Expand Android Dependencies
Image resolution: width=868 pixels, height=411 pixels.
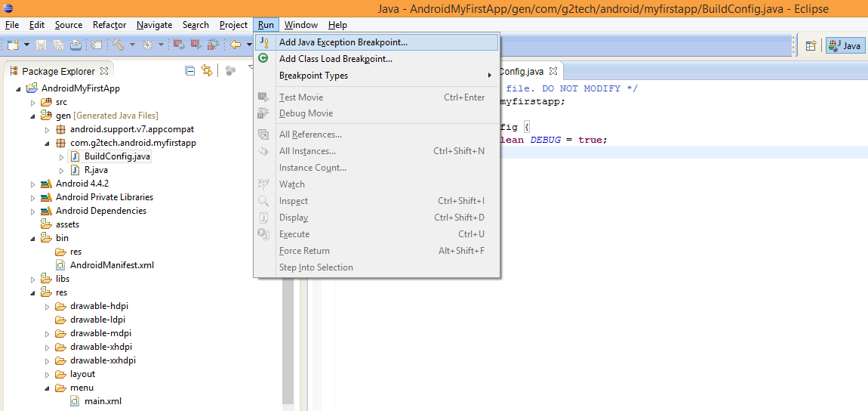coord(32,212)
